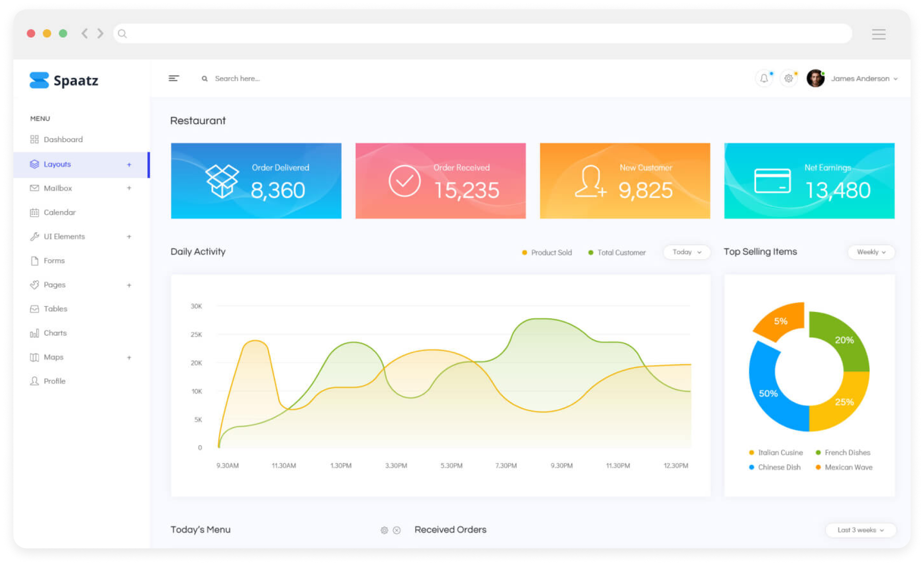
Task: Open the browser menu icon
Action: 878,34
